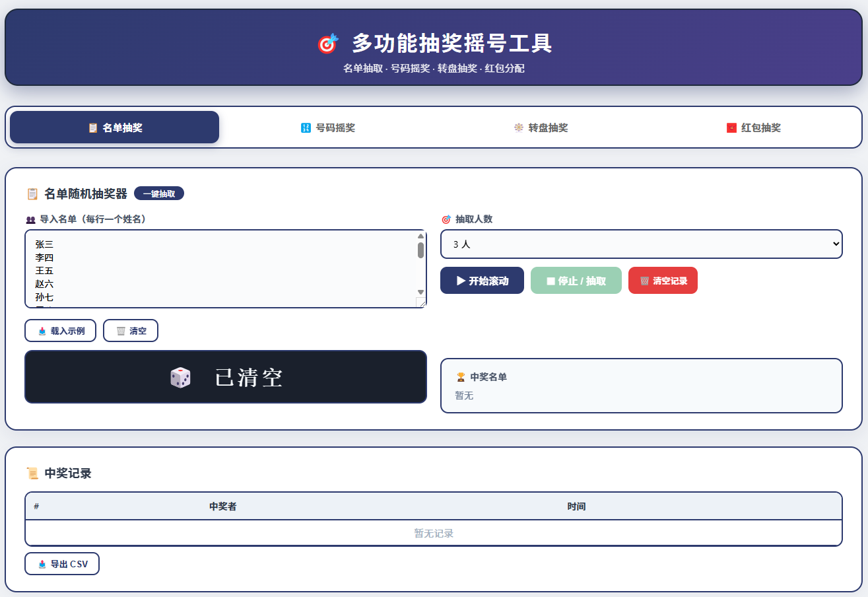Click the name 赵六 in list
Image resolution: width=868 pixels, height=597 pixels.
[44, 284]
